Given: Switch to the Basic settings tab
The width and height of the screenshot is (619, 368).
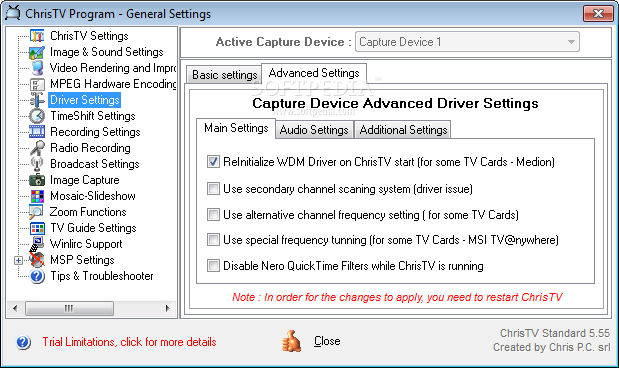Looking at the screenshot, I should click(224, 75).
